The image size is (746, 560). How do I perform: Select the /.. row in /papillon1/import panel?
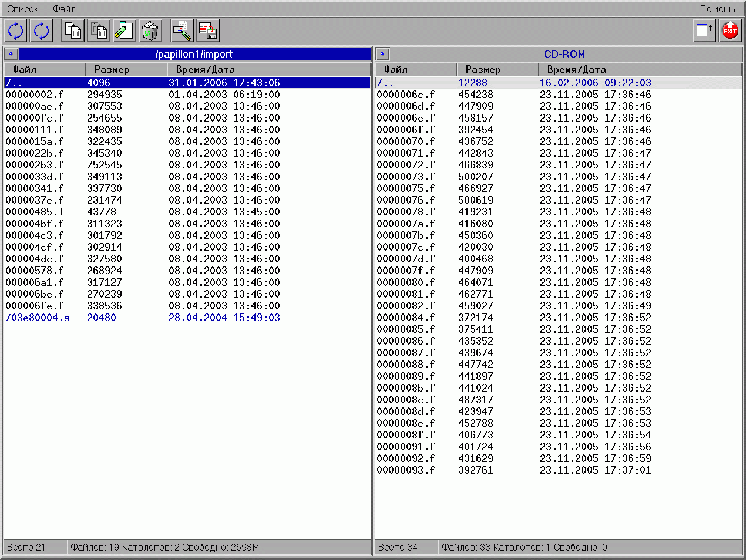(187, 83)
